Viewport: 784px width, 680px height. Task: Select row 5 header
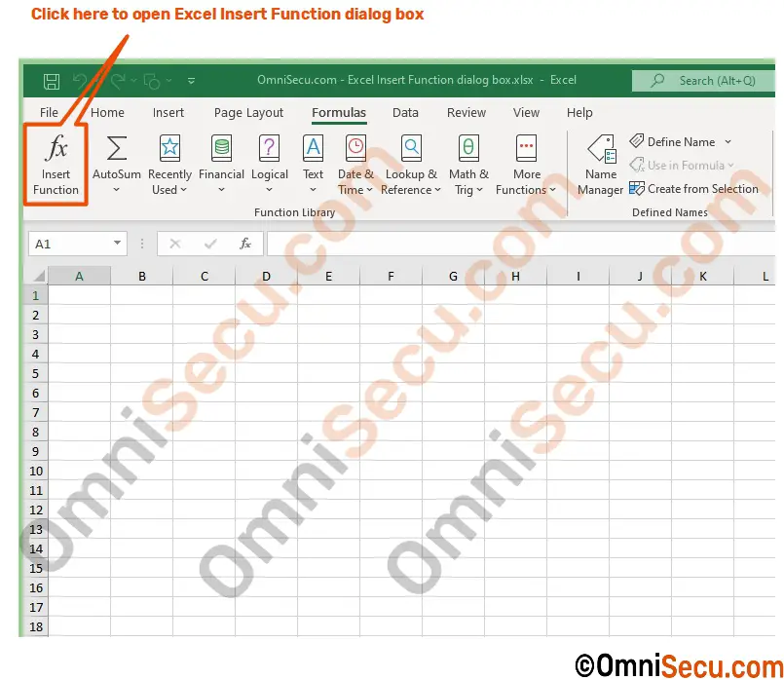[36, 373]
